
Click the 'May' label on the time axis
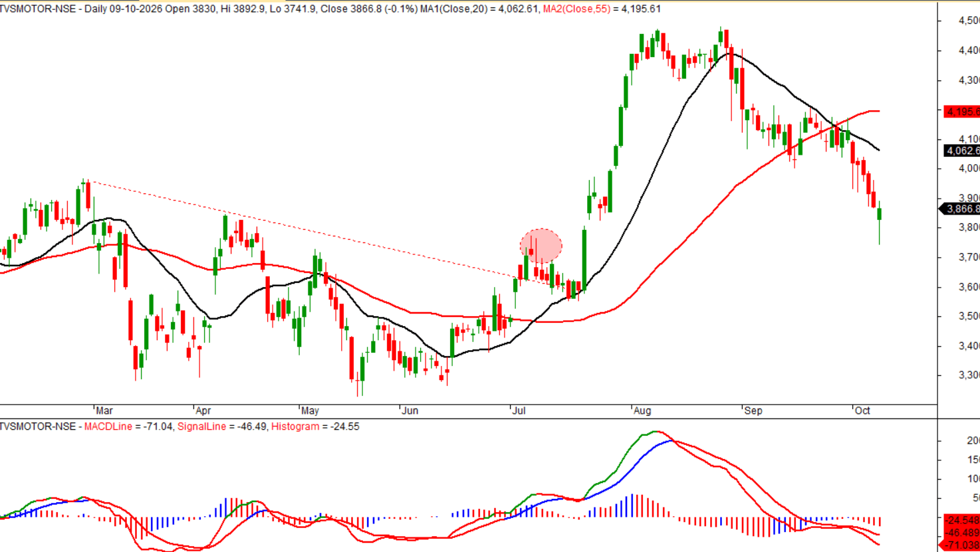[x=310, y=411]
